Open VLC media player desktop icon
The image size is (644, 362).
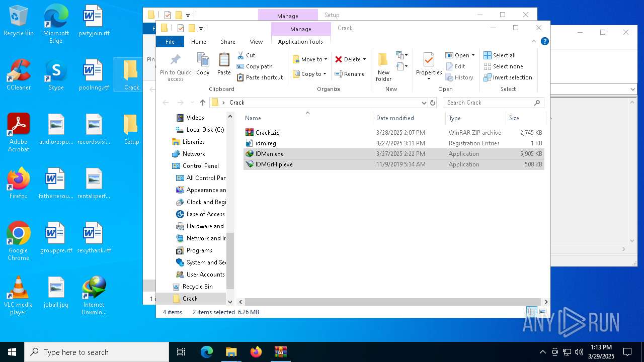pyautogui.click(x=19, y=296)
